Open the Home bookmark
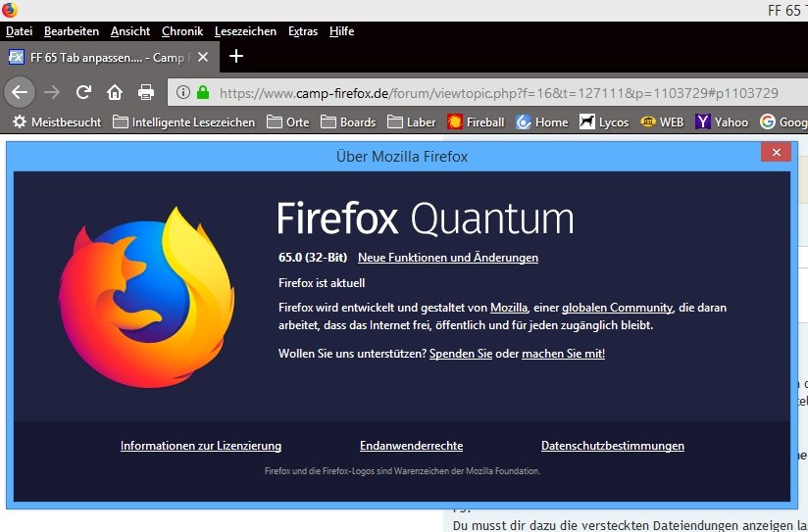 (541, 122)
